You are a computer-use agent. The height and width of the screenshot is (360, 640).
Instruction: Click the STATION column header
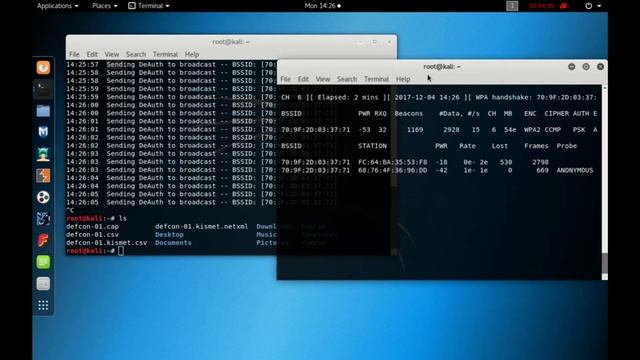pos(372,146)
